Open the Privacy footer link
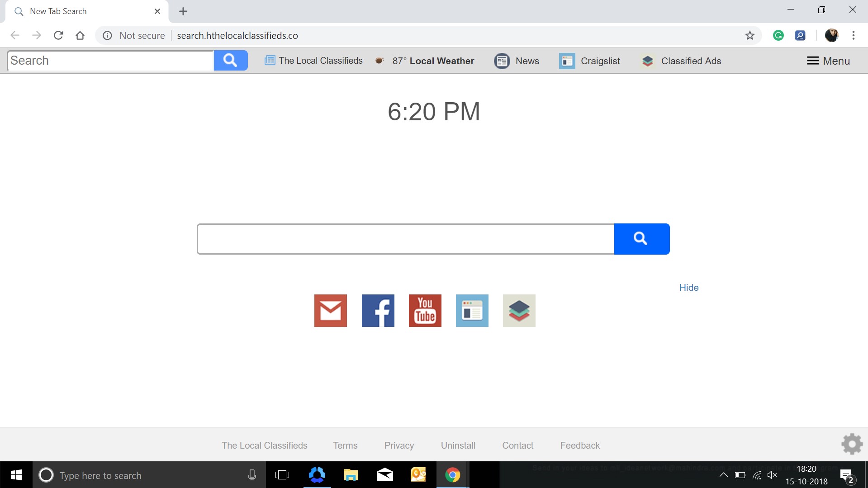This screenshot has width=868, height=488. coord(399,445)
